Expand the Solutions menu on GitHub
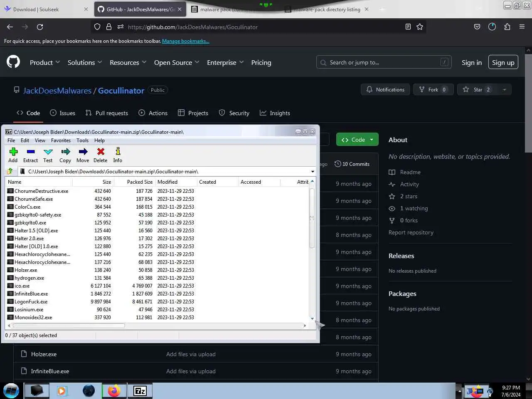 85,62
